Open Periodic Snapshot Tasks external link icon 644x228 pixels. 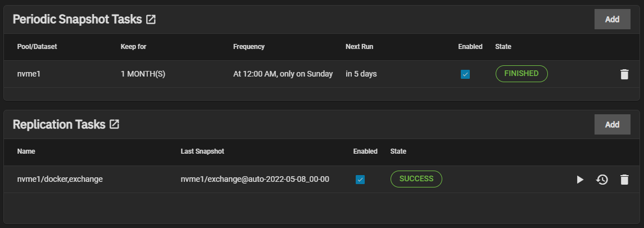[x=151, y=19]
